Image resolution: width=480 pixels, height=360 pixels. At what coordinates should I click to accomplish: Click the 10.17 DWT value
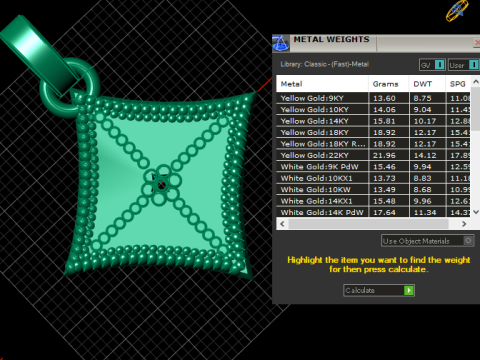click(x=425, y=121)
